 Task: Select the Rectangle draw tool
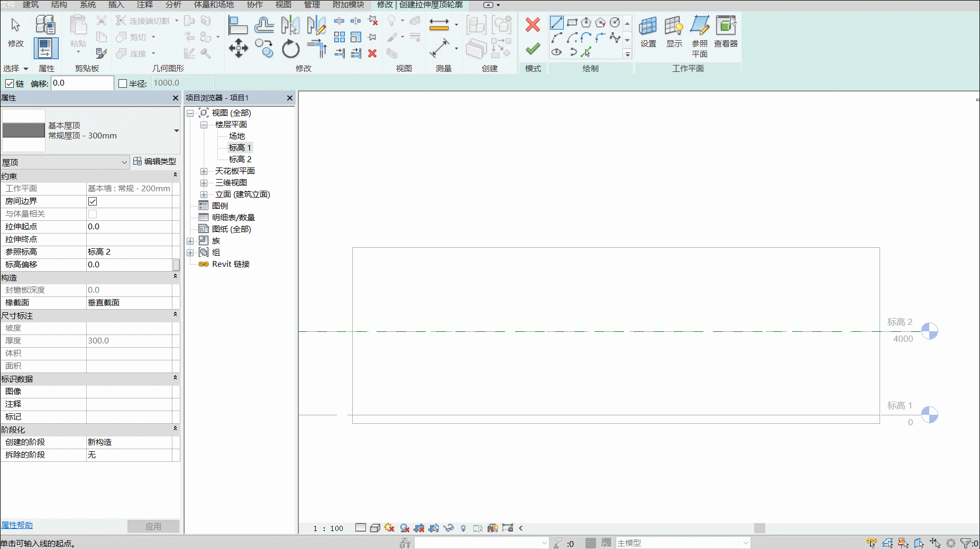[572, 23]
